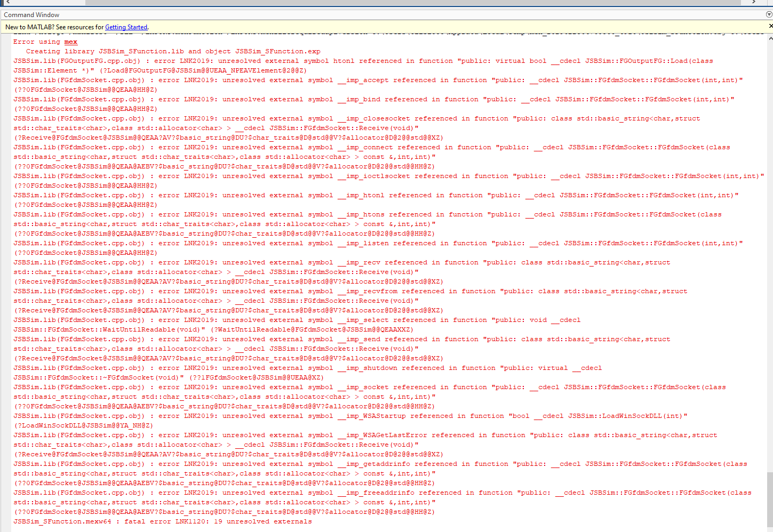Click the '__imp_accept' unresolved symbol line

(378, 80)
